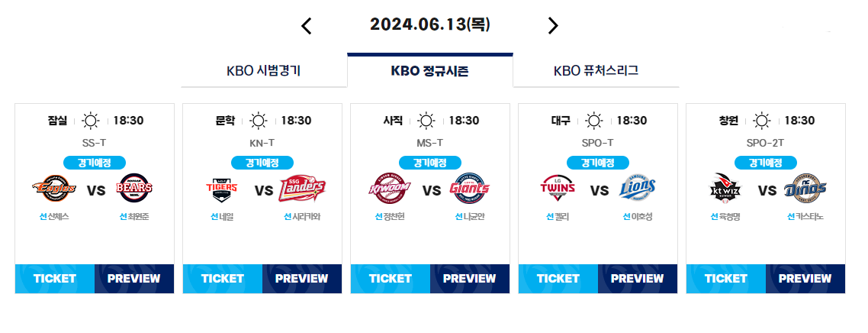The width and height of the screenshot is (868, 333).
Task: Click the 창원 game sunny weather icon
Action: [x=762, y=120]
